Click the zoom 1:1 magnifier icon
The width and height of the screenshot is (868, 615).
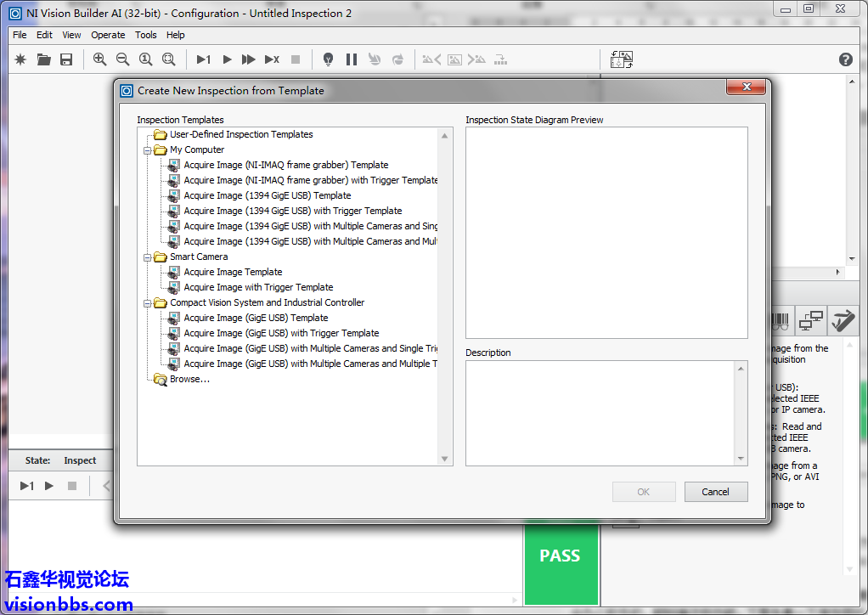pyautogui.click(x=145, y=59)
